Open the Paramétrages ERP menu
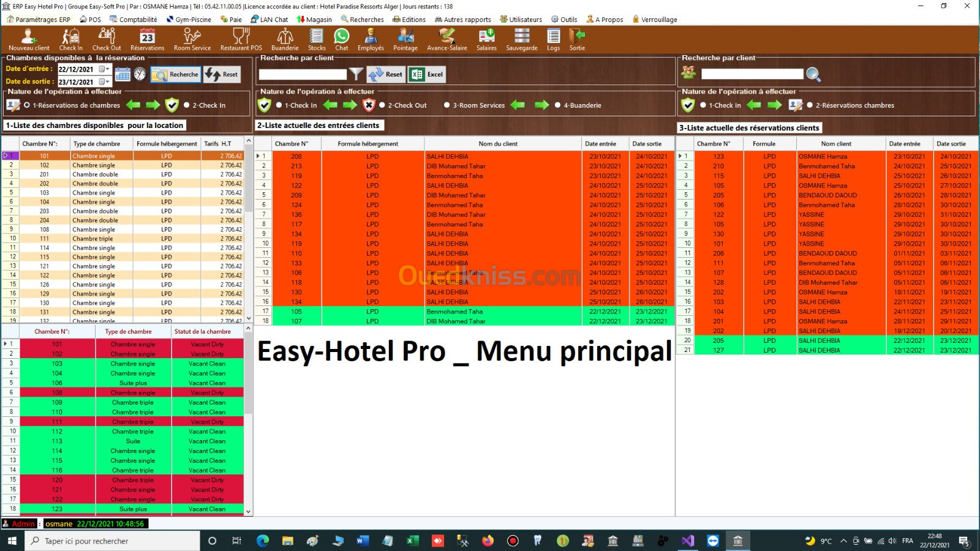This screenshot has height=551, width=980. pyautogui.click(x=38, y=20)
